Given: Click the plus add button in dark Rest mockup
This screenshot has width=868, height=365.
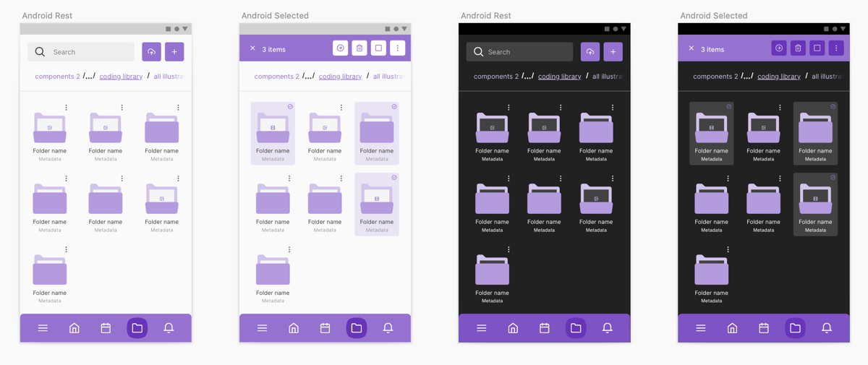Looking at the screenshot, I should 613,52.
